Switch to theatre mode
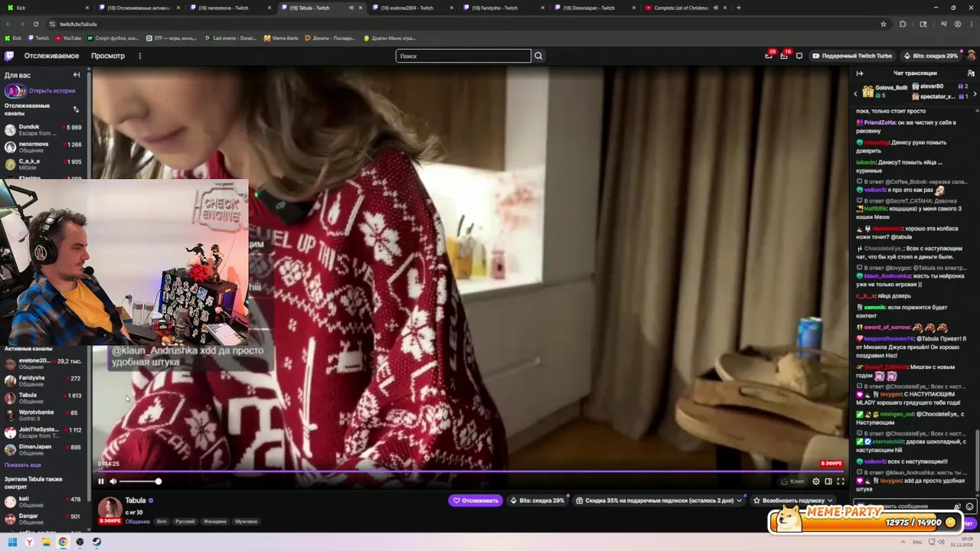Image resolution: width=980 pixels, height=551 pixels. point(828,481)
